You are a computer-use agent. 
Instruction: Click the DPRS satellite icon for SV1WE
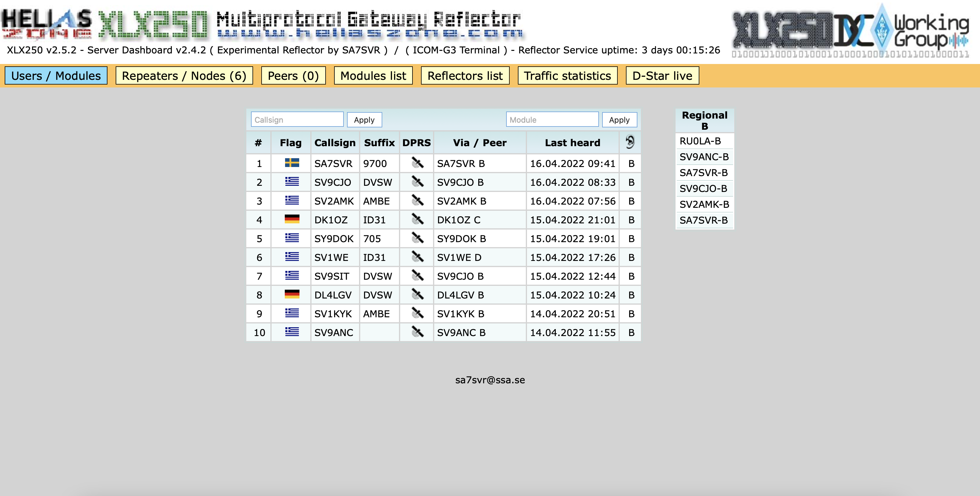tap(417, 257)
